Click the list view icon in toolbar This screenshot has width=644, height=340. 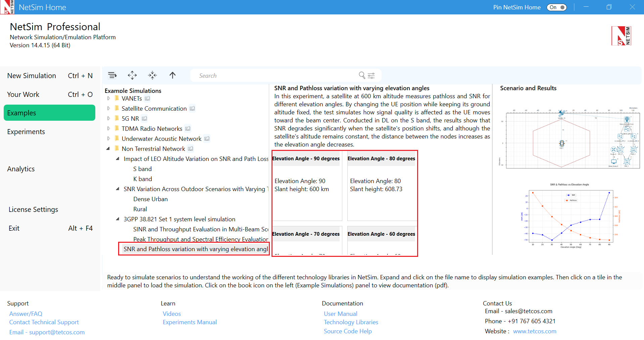click(x=112, y=75)
